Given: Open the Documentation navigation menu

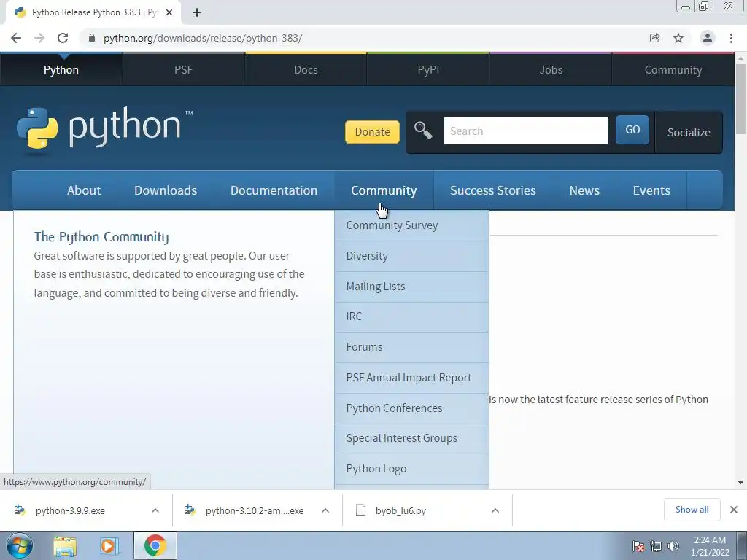Looking at the screenshot, I should point(274,190).
